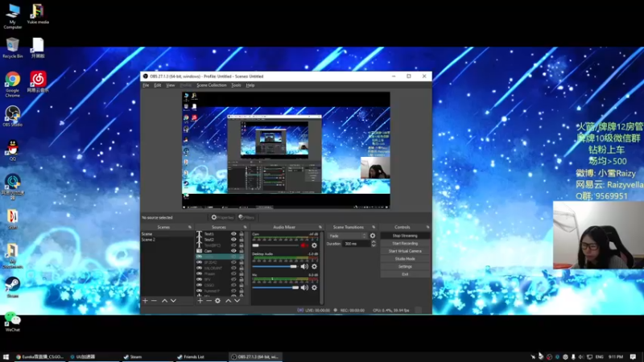Increase transition Duration with up stepper
Viewport: 644px width, 362px height.
[374, 242]
